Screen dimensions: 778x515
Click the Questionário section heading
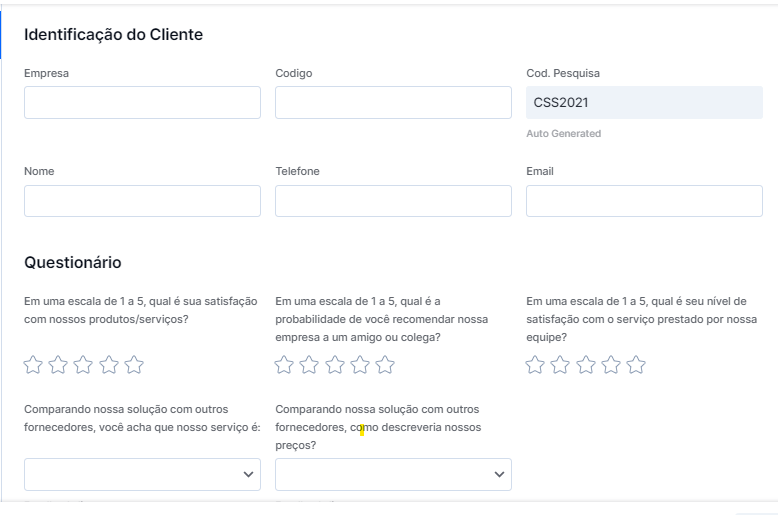point(73,262)
